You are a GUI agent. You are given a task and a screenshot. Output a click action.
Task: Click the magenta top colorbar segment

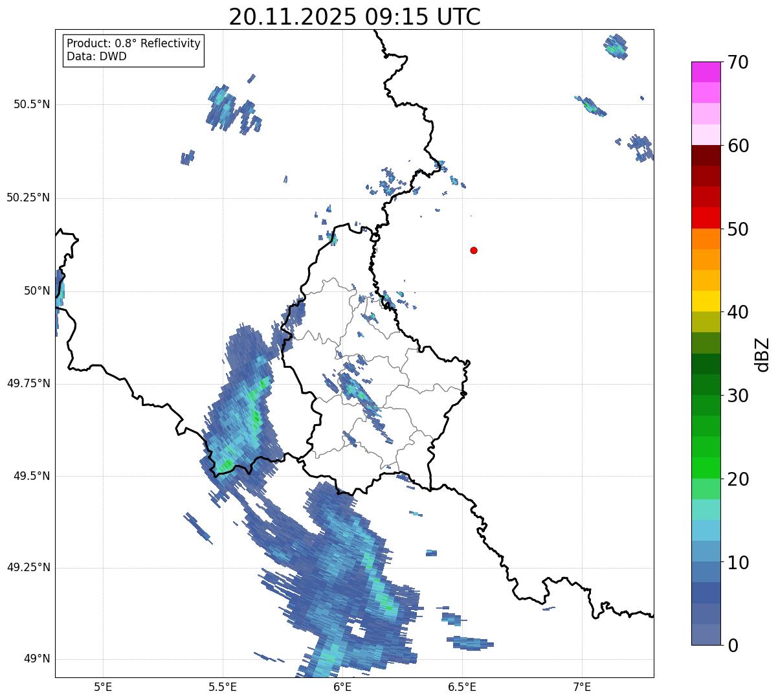706,72
